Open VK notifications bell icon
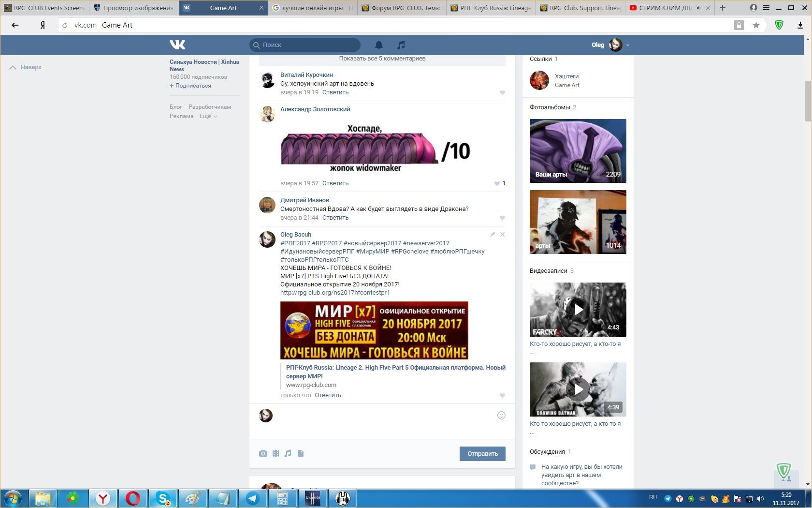Viewport: 812px width, 508px height. point(379,45)
